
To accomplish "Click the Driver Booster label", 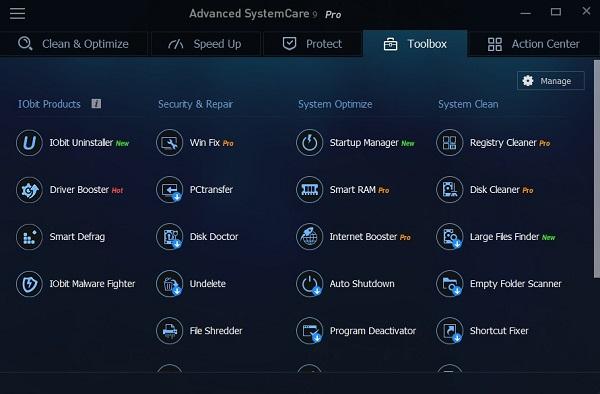I will [x=79, y=190].
